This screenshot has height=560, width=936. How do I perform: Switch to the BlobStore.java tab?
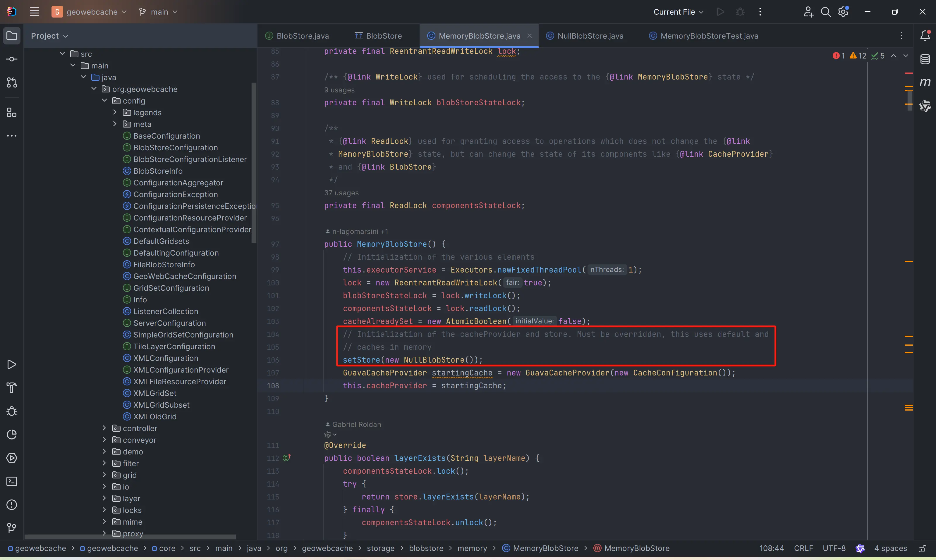click(297, 36)
